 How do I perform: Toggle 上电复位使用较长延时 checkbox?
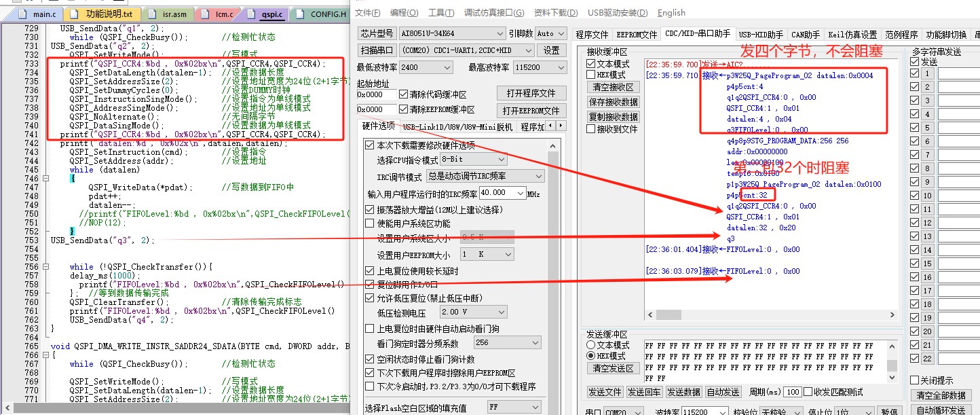click(x=369, y=271)
